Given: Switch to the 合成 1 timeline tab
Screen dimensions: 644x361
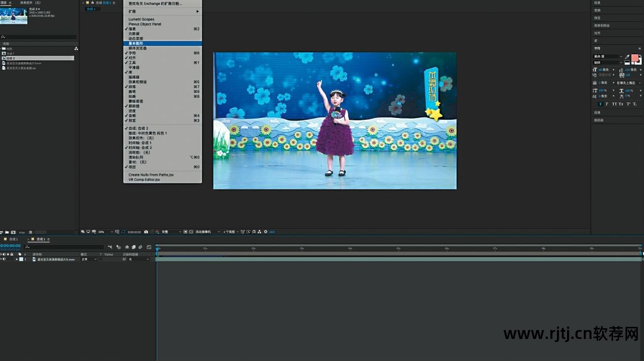Looking at the screenshot, I should [12, 239].
